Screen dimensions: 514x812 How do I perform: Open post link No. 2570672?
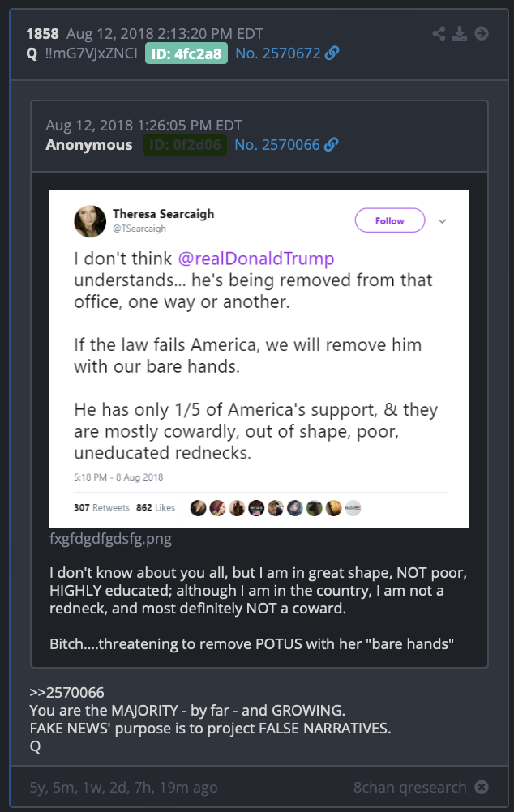click(278, 53)
